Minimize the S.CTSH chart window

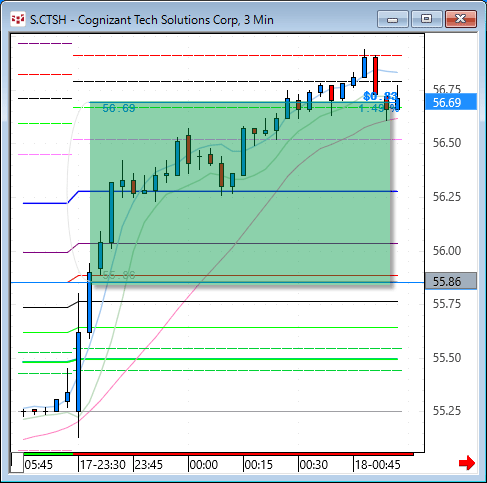pyautogui.click(x=393, y=19)
